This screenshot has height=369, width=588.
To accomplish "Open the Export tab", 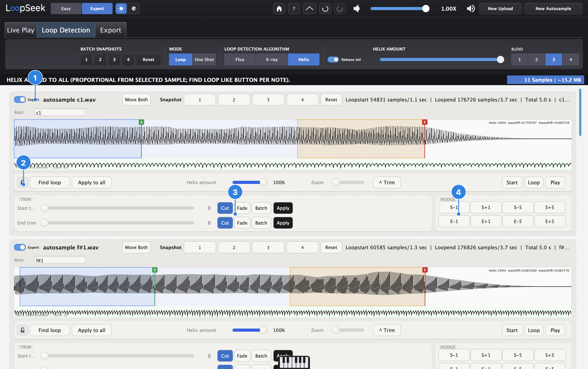I will point(111,30).
